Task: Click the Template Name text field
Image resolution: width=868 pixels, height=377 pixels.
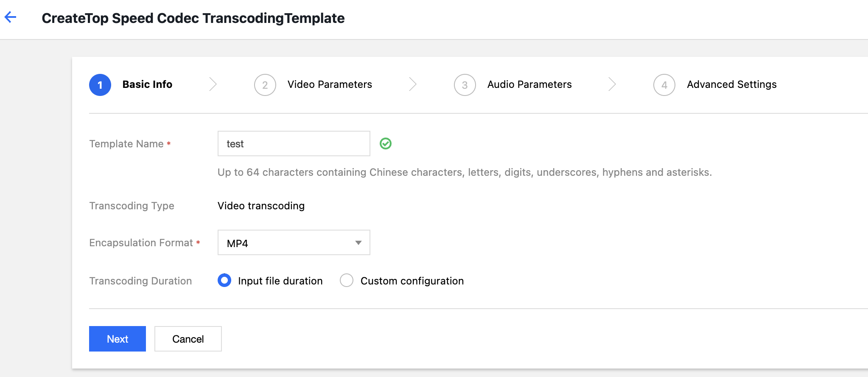Action: pos(294,144)
